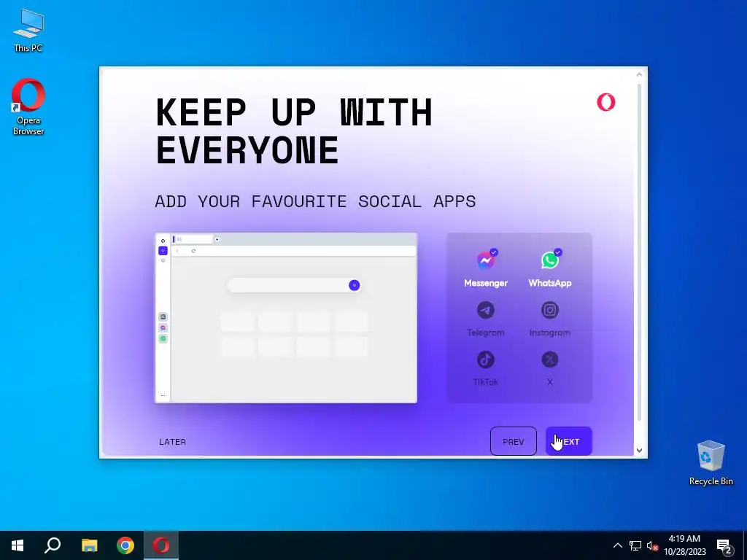The height and width of the screenshot is (560, 747).
Task: Add Telegram to the sidebar
Action: (x=485, y=318)
